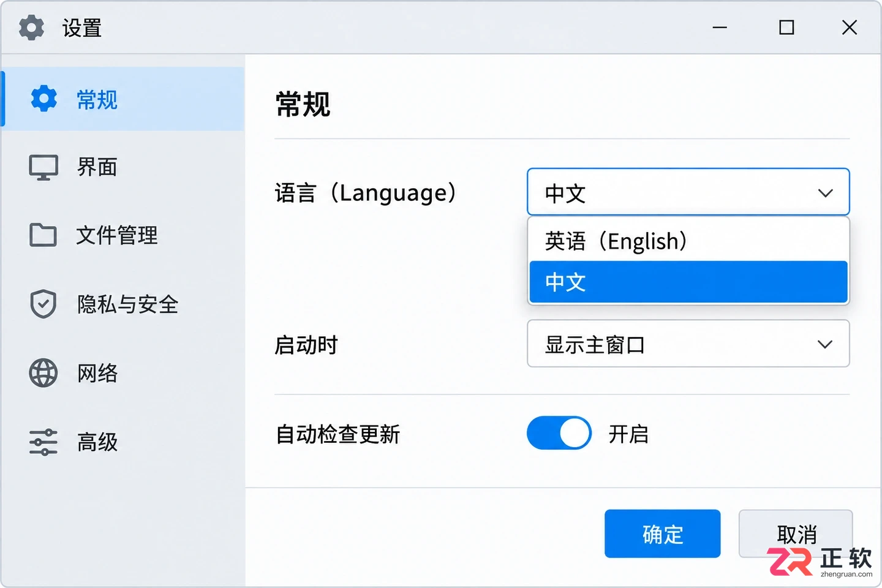This screenshot has height=588, width=882.
Task: Click the folder icon for 文件管理
Action: tap(43, 235)
